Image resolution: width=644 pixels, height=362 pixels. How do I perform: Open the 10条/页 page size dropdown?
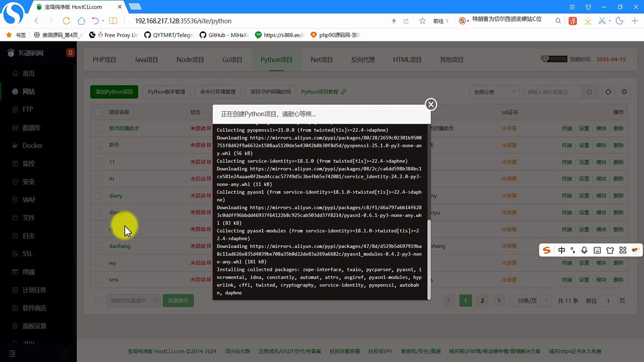(x=530, y=301)
